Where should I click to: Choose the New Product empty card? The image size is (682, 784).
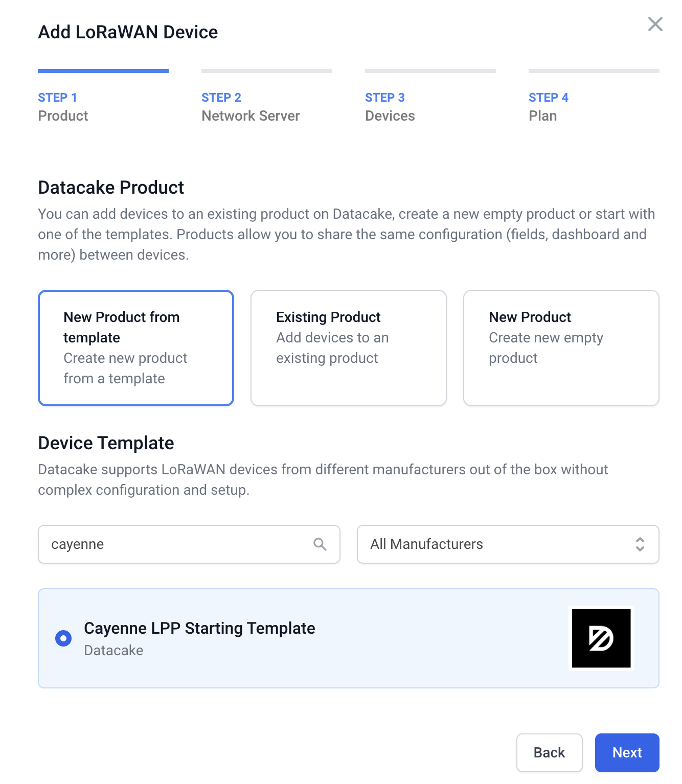click(561, 348)
